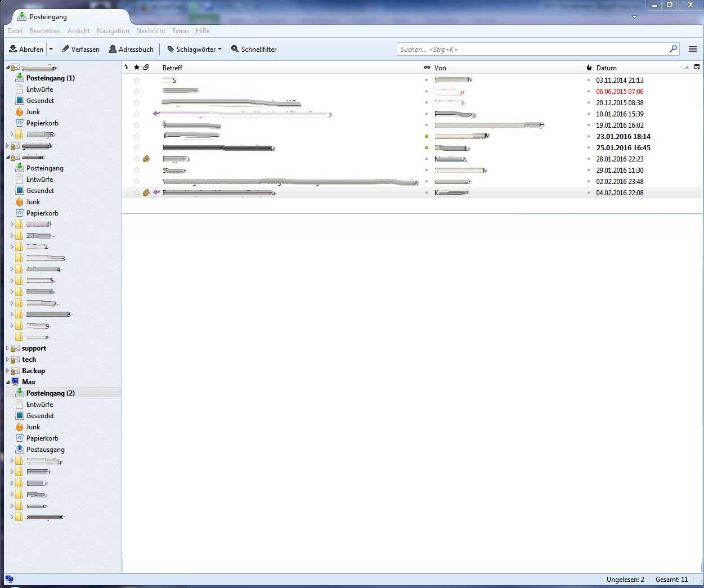704x588 pixels.
Task: Select the message dated 02.02.2016 23:48
Action: (412, 181)
